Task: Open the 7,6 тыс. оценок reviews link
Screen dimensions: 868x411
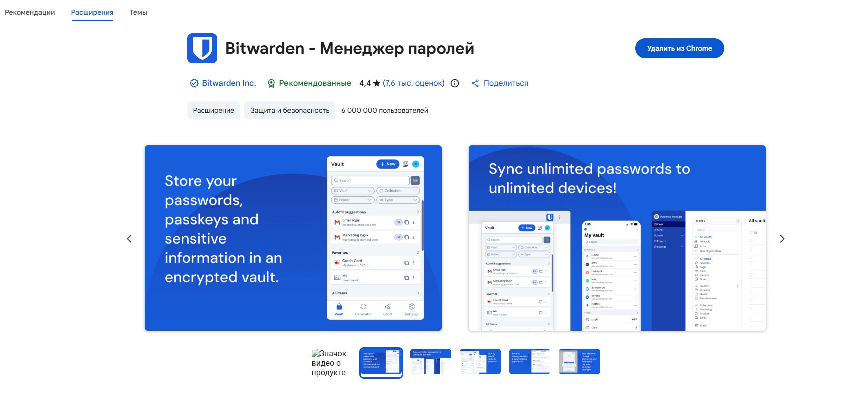Action: point(414,83)
